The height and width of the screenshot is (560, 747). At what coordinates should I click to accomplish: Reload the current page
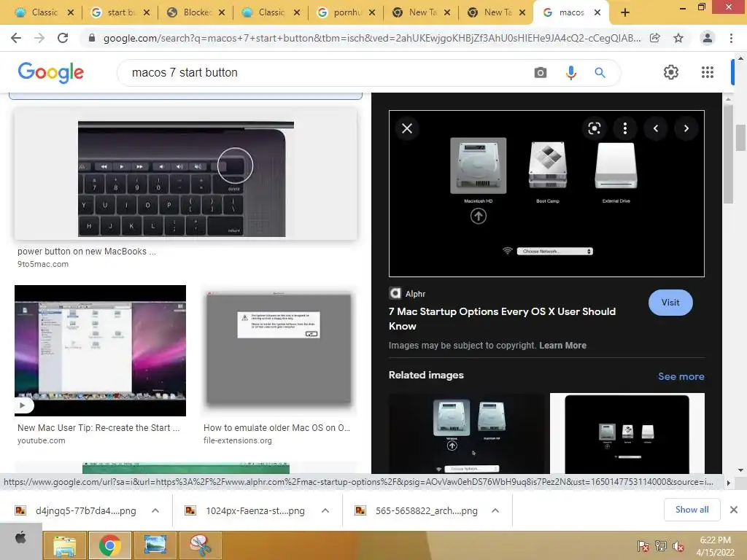tap(63, 38)
